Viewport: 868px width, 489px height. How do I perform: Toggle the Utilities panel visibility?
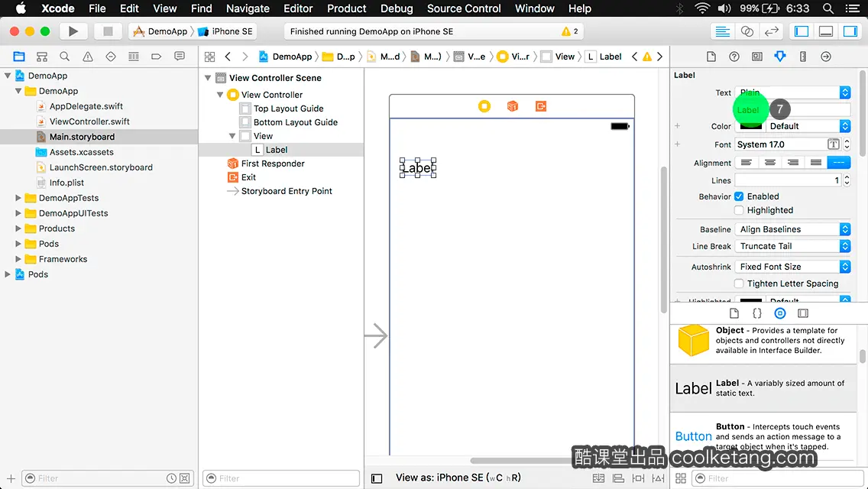[850, 31]
